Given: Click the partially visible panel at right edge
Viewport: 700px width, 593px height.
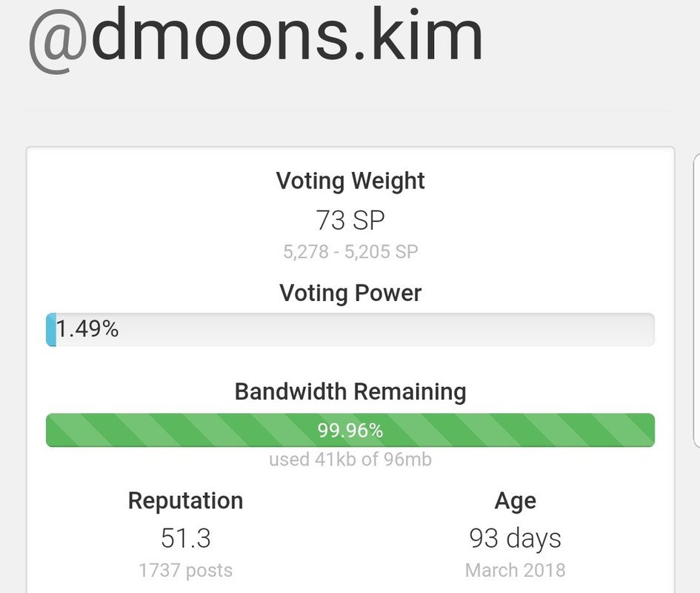Looking at the screenshot, I should (696, 296).
